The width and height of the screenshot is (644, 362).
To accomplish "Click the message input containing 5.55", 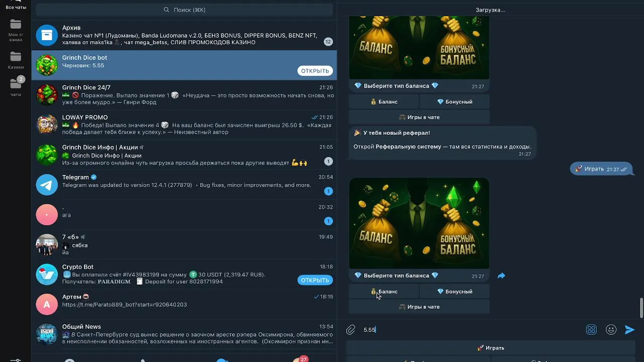I will point(470,330).
